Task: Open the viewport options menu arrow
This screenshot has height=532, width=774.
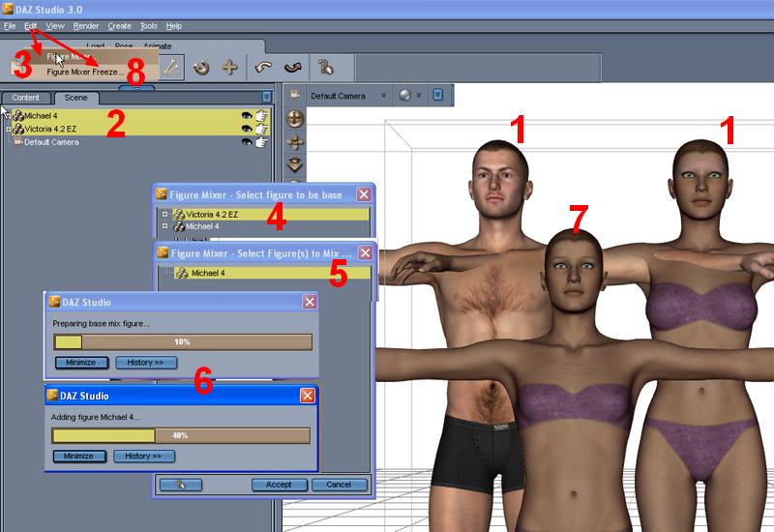Action: coord(438,95)
